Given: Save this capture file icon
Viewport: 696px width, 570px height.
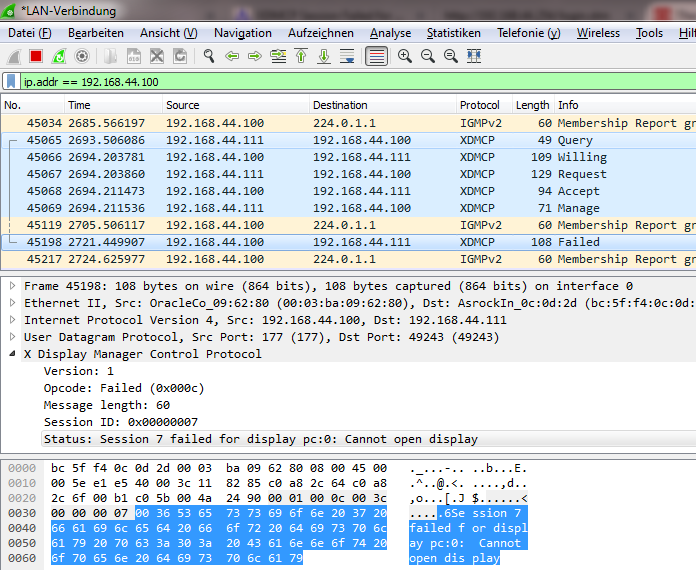Looking at the screenshot, I should [134, 56].
